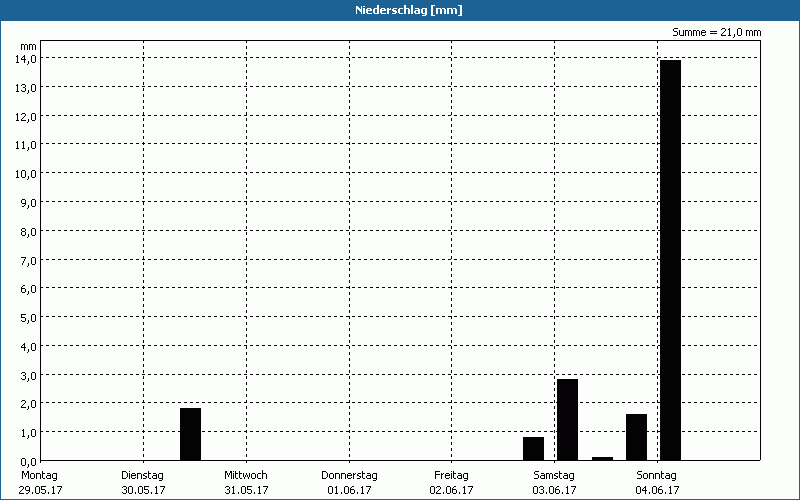Click the Donnerstag day label
Screen dimensions: 800x500
[349, 475]
